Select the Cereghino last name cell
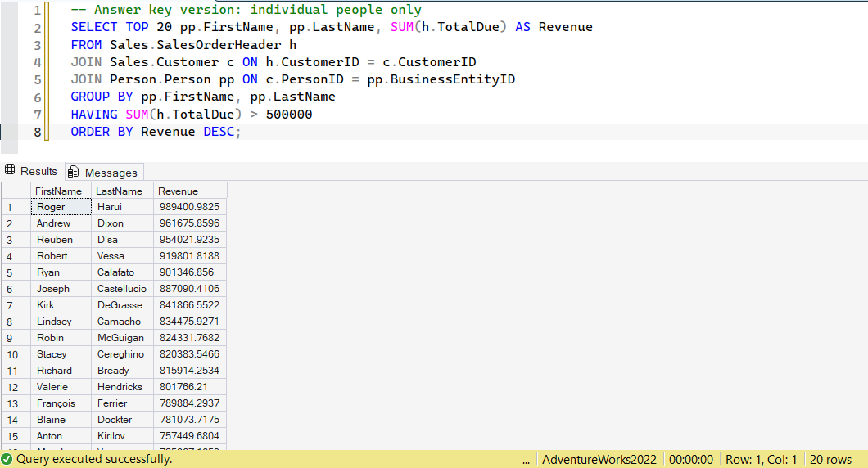The width and height of the screenshot is (868, 468). [122, 354]
